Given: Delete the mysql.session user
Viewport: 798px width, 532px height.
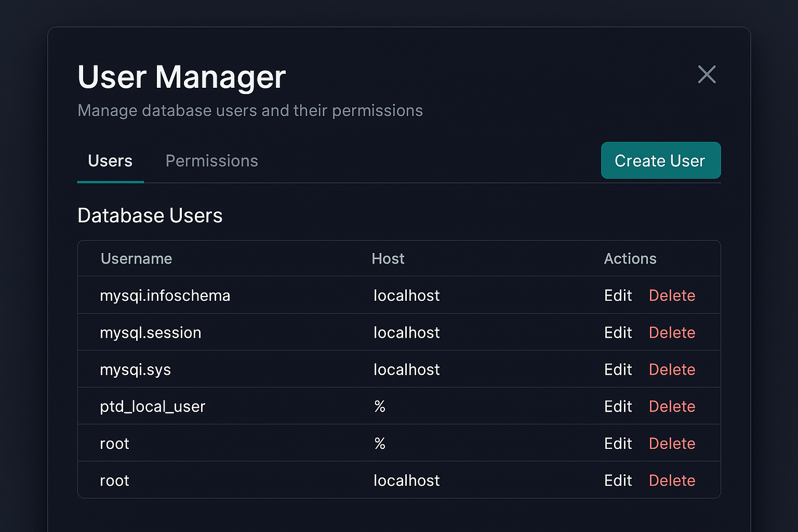Looking at the screenshot, I should [672, 332].
